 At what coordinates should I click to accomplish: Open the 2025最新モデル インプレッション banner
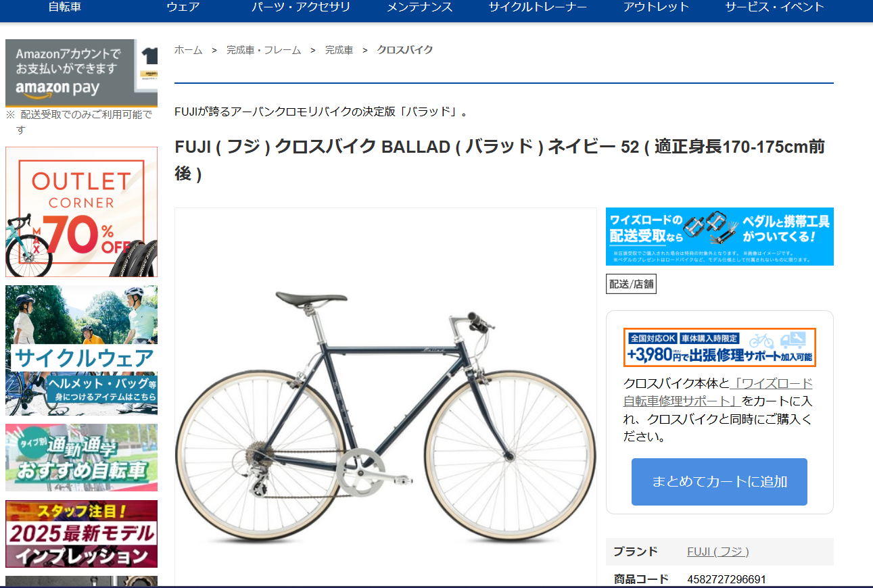pyautogui.click(x=81, y=534)
